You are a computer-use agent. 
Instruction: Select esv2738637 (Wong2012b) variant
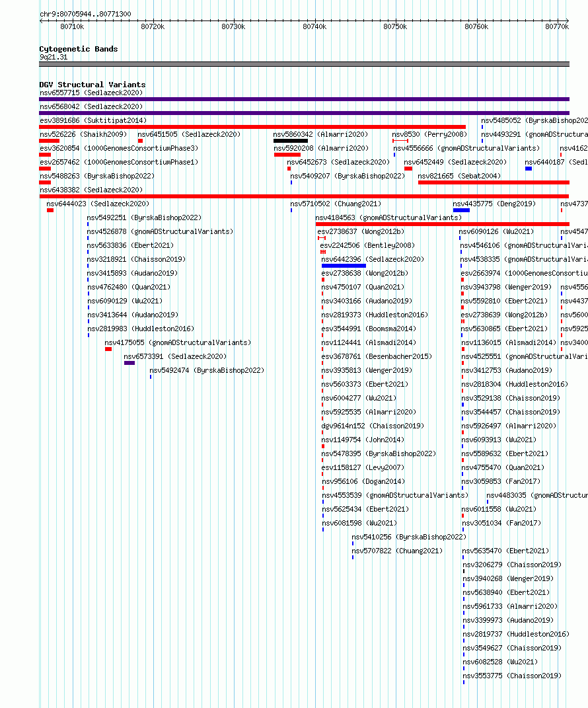point(361,231)
